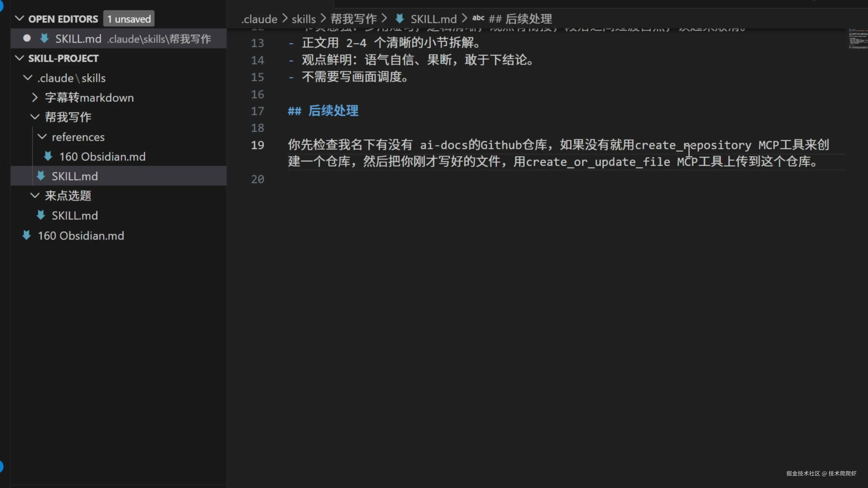This screenshot has width=868, height=488.
Task: Expand the 字幕转markdown folder
Action: 35,98
